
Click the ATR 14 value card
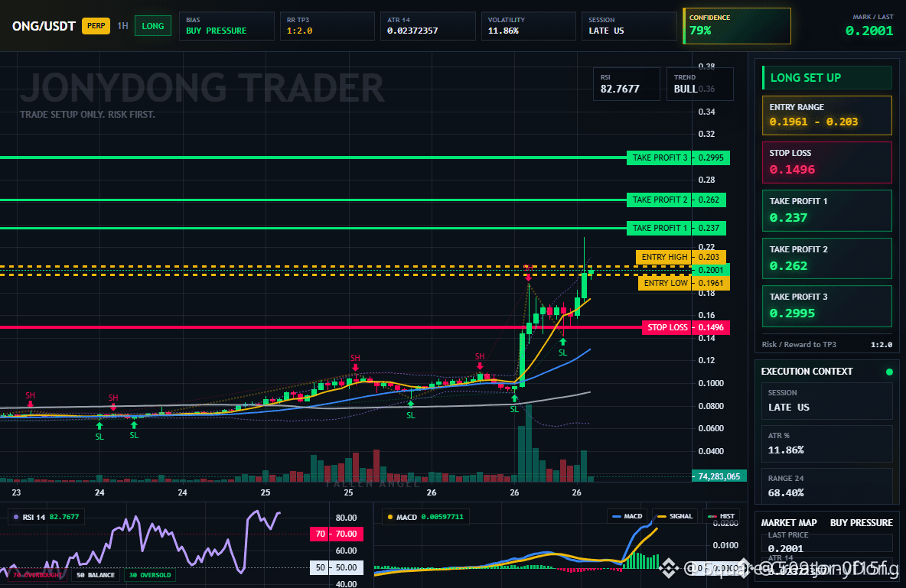click(x=428, y=26)
